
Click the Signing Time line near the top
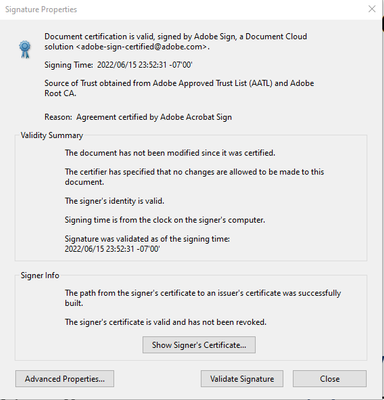[118, 65]
